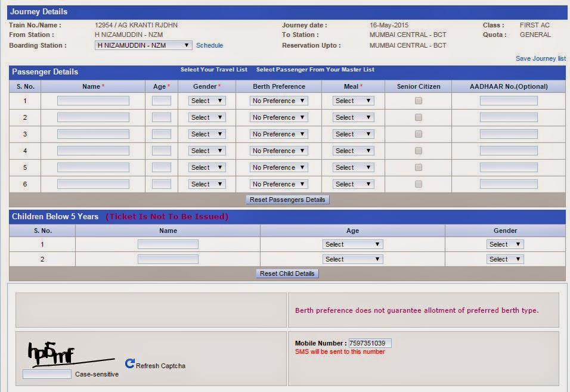Screen dimensions: 570x392
Task: Click Reset Passengers Details button
Action: [287, 200]
